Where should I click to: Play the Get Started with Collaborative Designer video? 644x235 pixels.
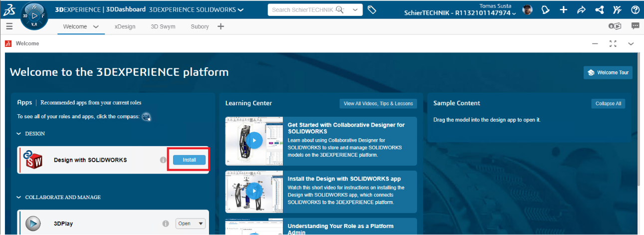(x=254, y=141)
